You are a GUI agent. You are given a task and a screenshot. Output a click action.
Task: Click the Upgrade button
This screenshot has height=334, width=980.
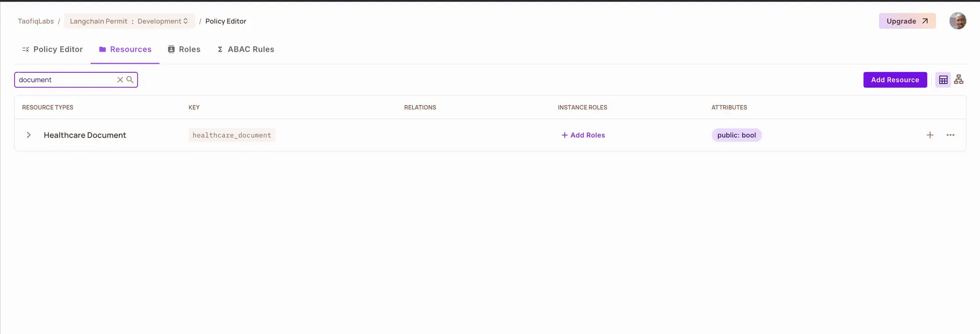click(x=907, y=21)
